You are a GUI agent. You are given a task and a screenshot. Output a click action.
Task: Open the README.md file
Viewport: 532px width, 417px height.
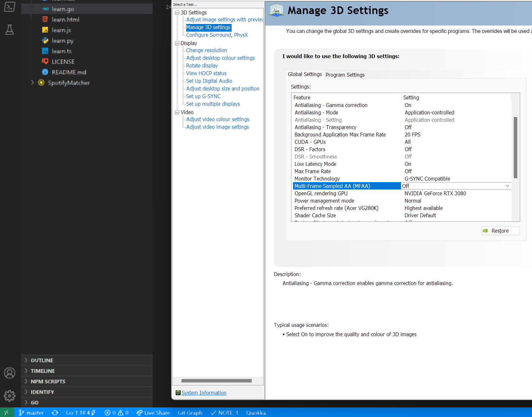(x=69, y=72)
